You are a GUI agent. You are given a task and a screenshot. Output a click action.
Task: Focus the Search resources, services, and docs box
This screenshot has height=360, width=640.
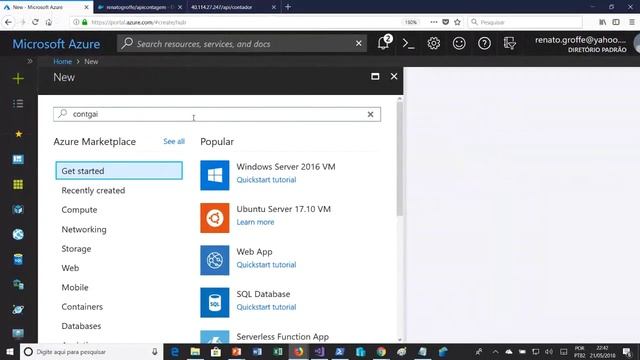pos(242,43)
